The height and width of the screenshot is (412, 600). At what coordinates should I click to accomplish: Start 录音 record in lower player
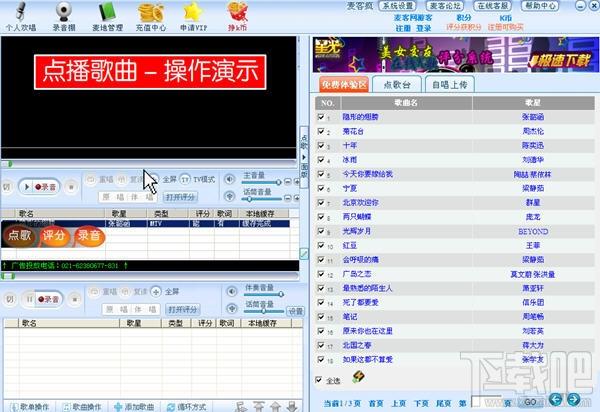(x=48, y=299)
